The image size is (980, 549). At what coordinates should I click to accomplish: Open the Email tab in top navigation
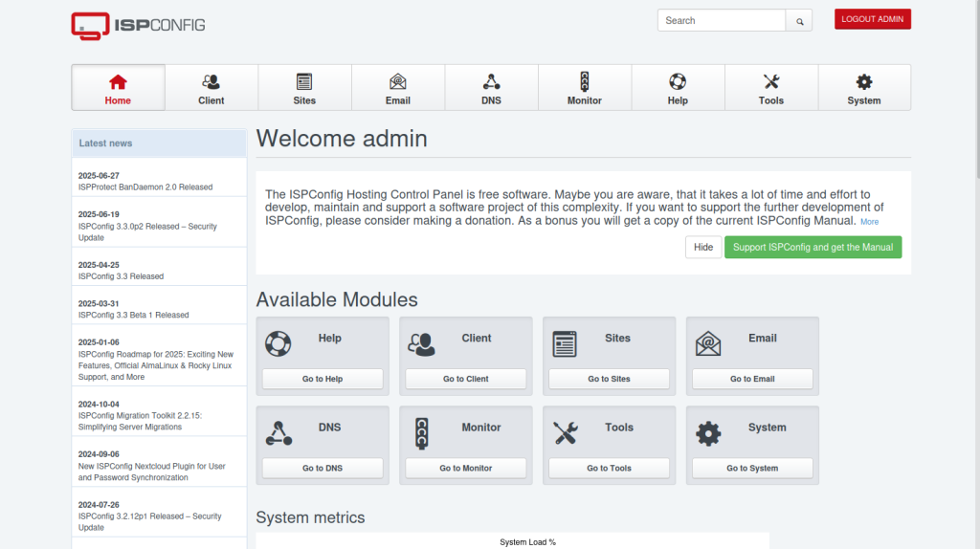[398, 88]
